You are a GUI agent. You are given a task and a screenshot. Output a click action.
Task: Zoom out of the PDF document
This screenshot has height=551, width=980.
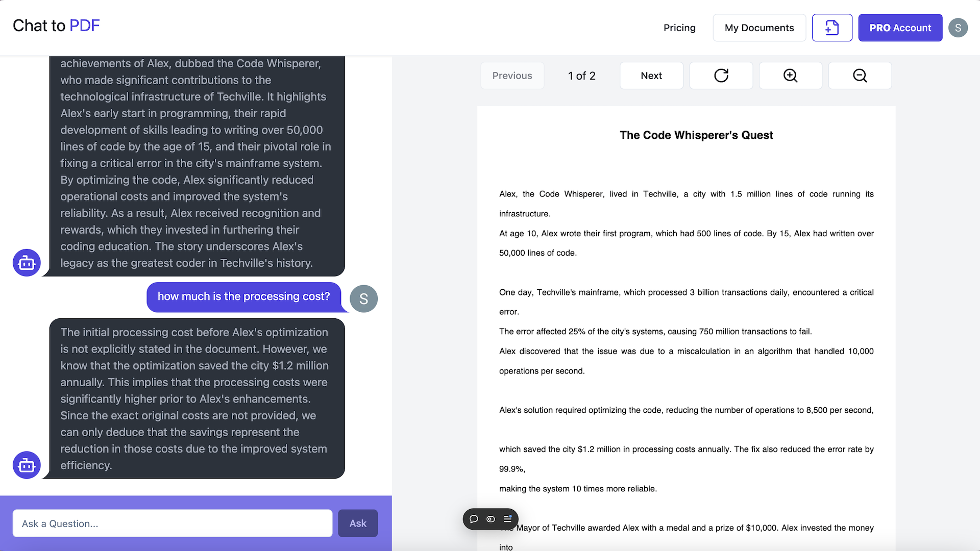(x=860, y=76)
